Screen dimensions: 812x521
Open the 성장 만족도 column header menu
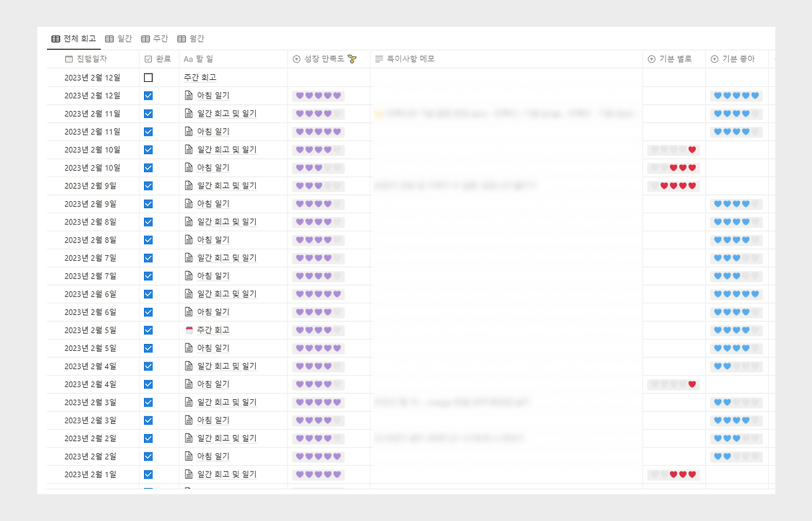click(x=329, y=59)
